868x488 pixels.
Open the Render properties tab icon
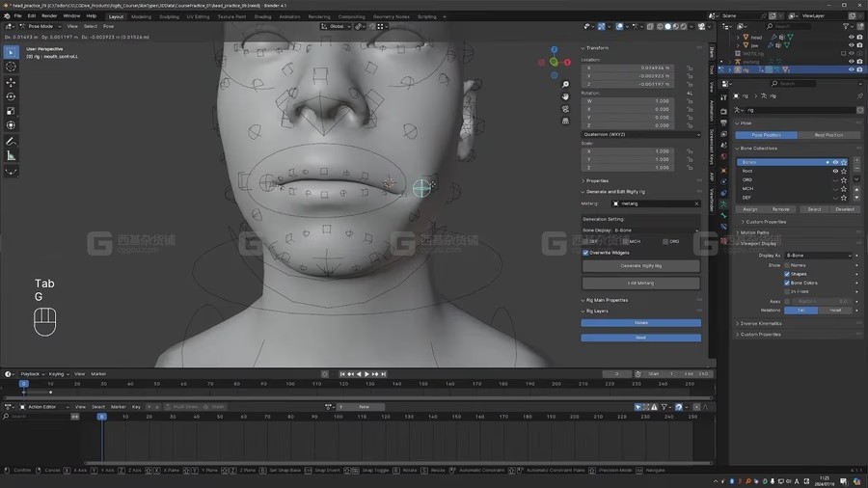tap(723, 111)
